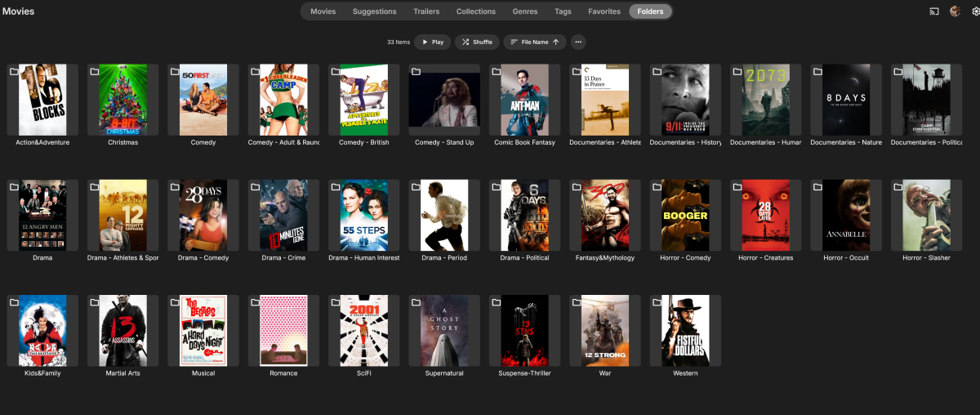Open the 2073 documentaries folder poster
This screenshot has height=415, width=980.
766,100
